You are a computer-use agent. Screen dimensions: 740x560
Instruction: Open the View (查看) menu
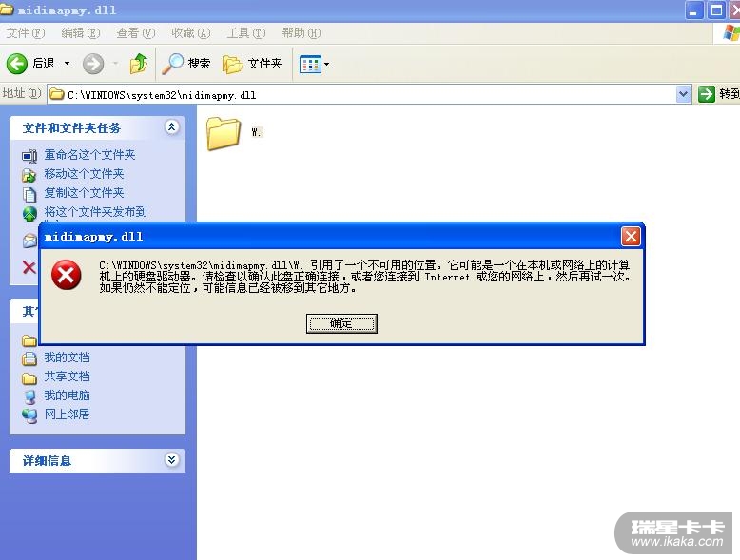point(135,33)
